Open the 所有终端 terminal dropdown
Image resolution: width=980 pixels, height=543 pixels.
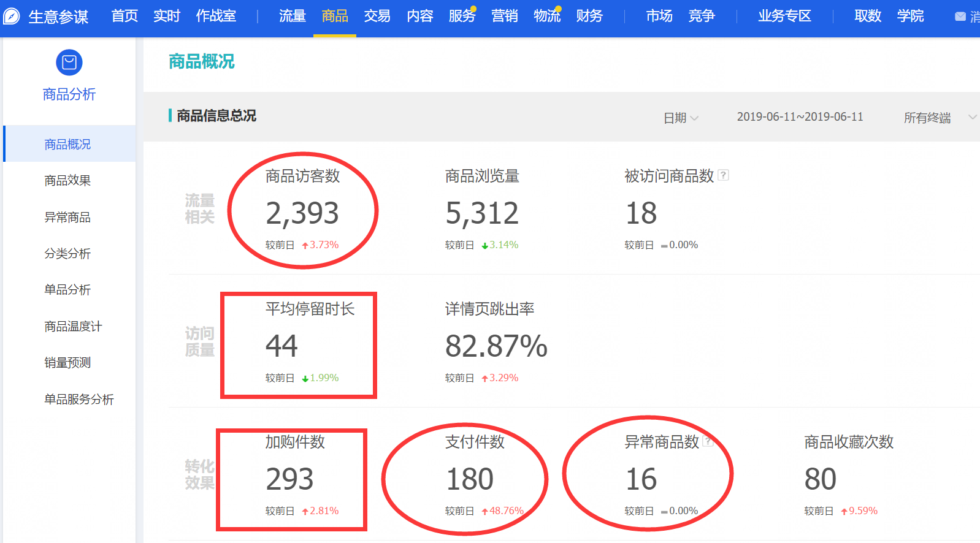[x=938, y=118]
